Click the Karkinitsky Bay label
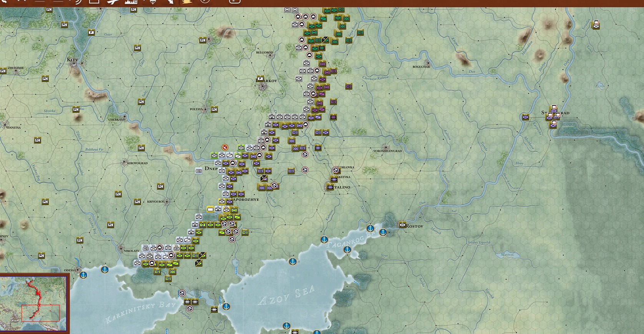This screenshot has width=644, height=334. [141, 312]
